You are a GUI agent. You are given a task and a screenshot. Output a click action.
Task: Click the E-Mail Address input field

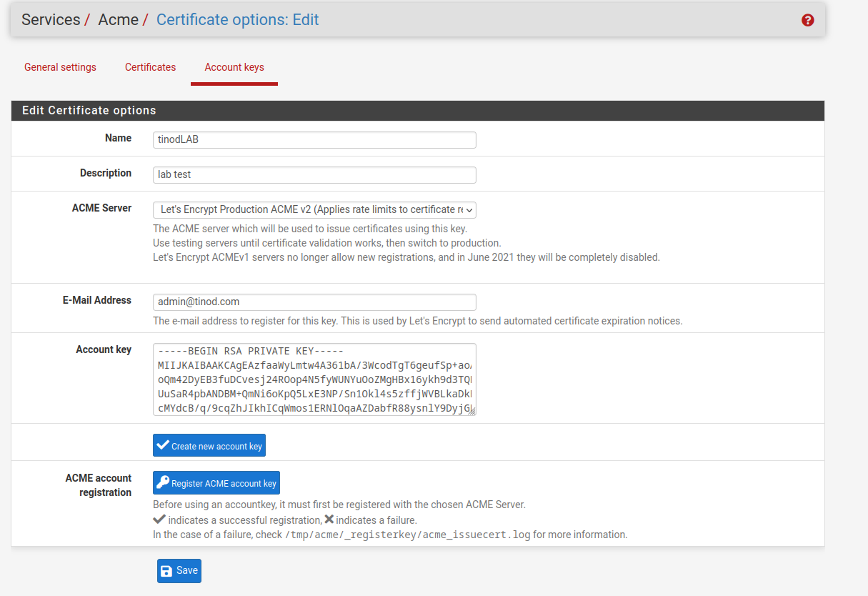click(314, 302)
